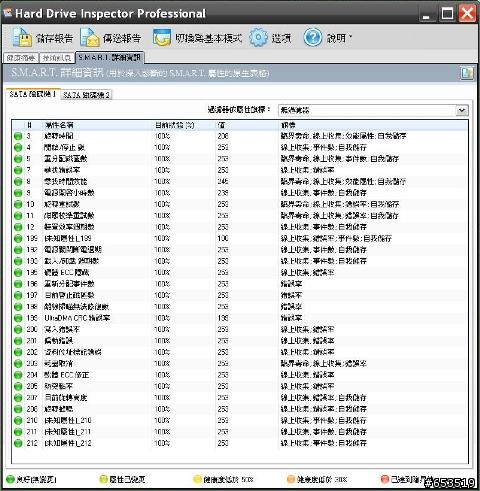Switch to basic mode via toolbar icon
The width and height of the screenshot is (480, 491).
162,37
